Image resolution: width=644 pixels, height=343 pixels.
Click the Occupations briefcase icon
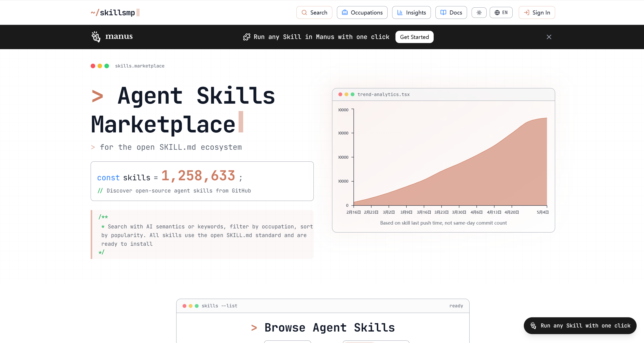pyautogui.click(x=345, y=12)
